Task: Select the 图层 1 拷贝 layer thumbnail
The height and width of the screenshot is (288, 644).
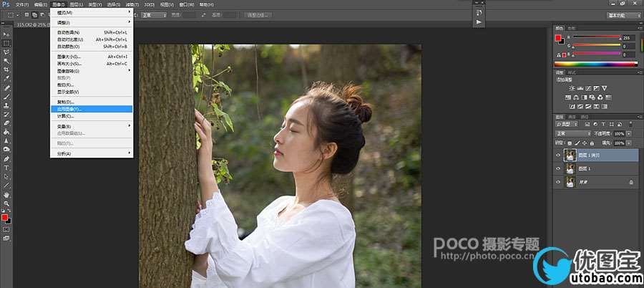Action: (x=570, y=155)
